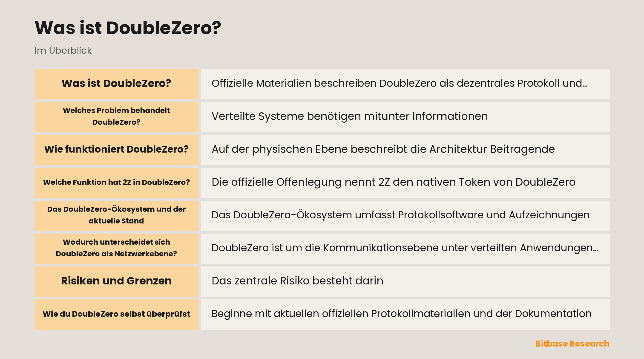The image size is (644, 359).
Task: Click the 'Bitbase Research' label
Action: click(x=572, y=344)
